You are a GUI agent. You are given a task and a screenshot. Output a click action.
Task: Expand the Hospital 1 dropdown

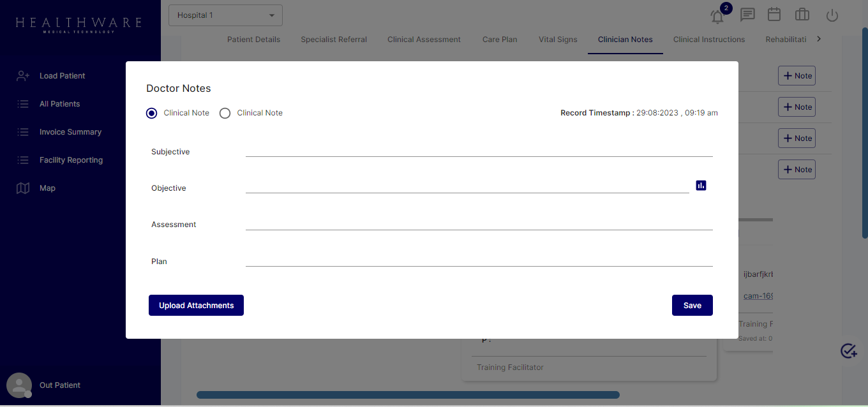coord(225,15)
